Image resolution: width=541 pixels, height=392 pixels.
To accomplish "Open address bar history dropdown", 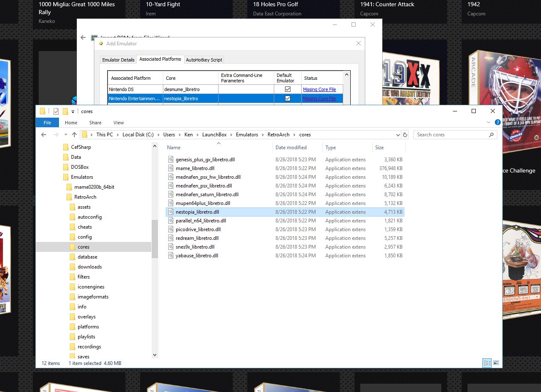I will pos(398,135).
